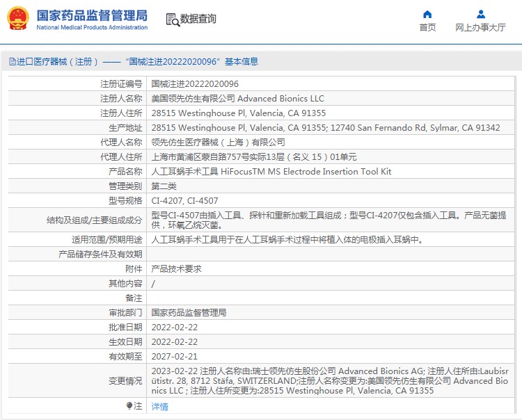Open the 数据查询 search icon
The image size is (522, 420).
(173, 19)
